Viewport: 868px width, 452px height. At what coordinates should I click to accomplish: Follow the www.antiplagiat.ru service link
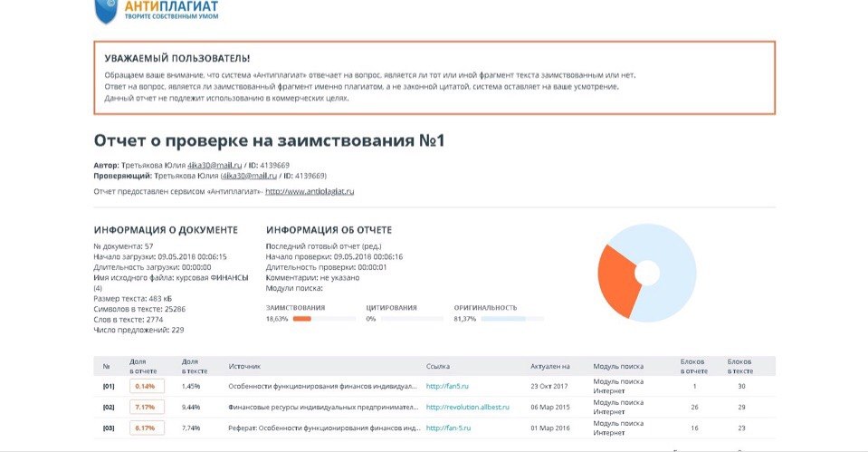pyautogui.click(x=310, y=191)
